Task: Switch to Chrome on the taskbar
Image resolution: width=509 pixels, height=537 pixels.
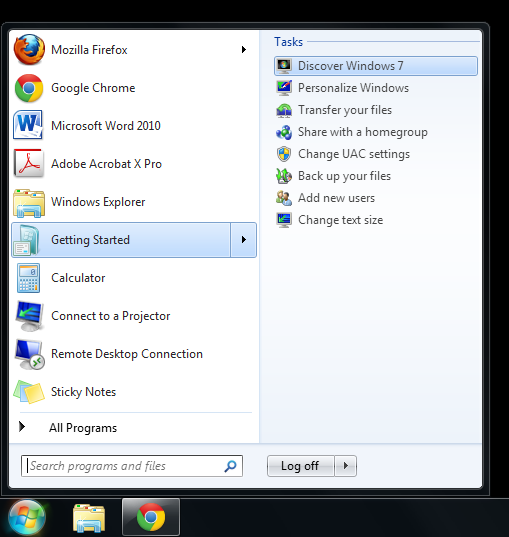Action: click(x=151, y=517)
